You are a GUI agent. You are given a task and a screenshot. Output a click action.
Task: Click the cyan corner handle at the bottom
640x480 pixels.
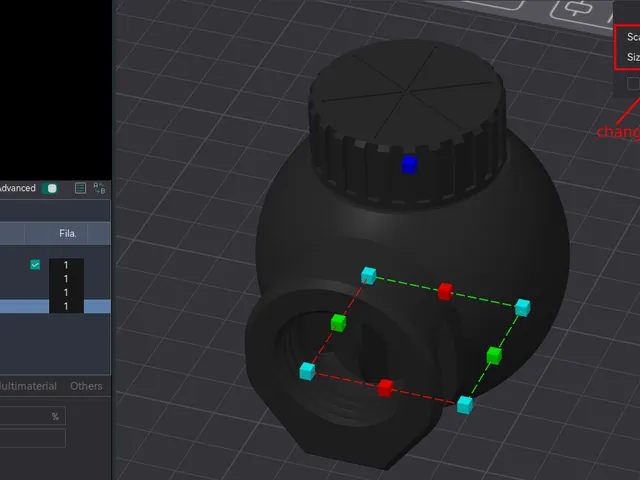click(465, 404)
